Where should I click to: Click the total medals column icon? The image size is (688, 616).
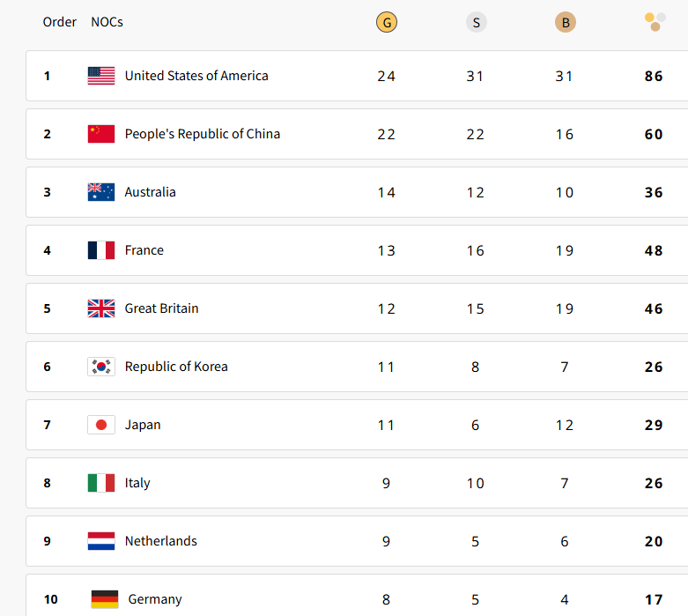pos(654,21)
